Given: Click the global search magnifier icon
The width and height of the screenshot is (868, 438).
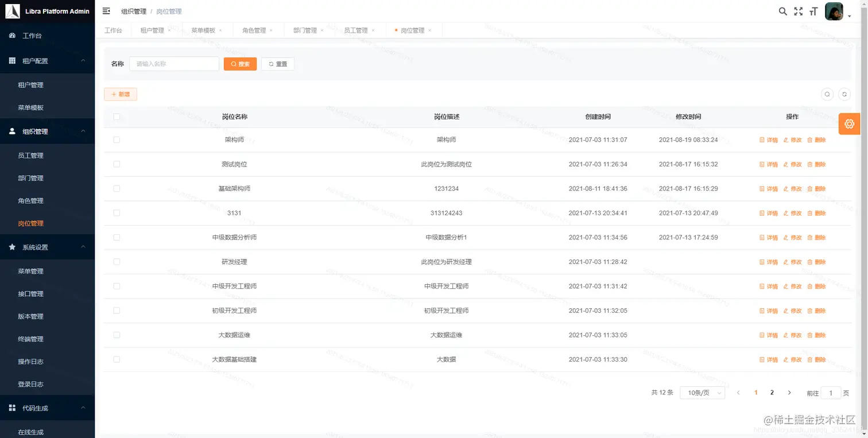Looking at the screenshot, I should (782, 11).
